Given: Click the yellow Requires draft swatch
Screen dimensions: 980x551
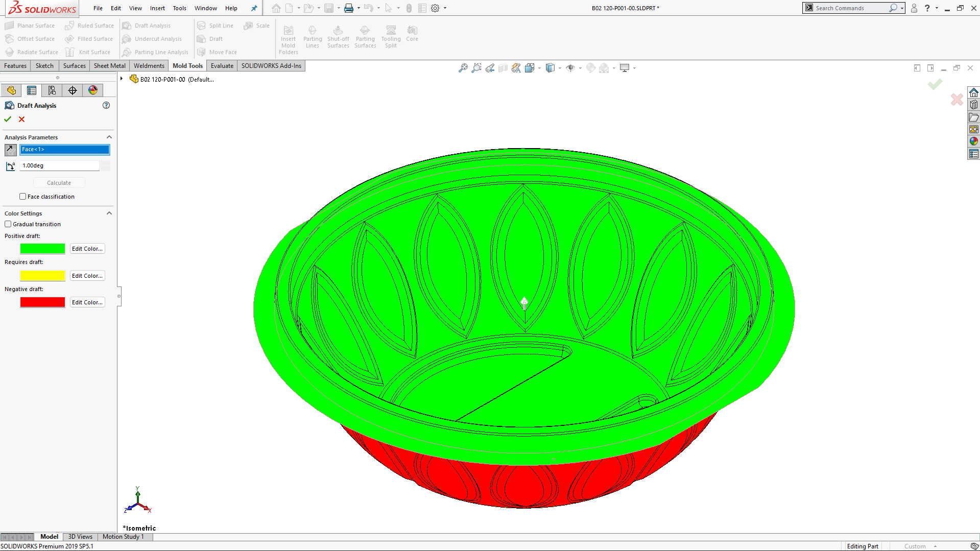Looking at the screenshot, I should tap(43, 276).
